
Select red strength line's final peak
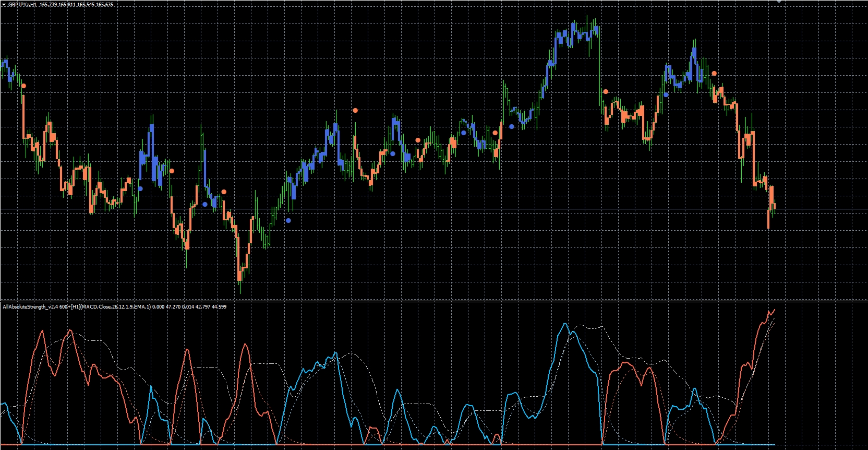pos(774,310)
